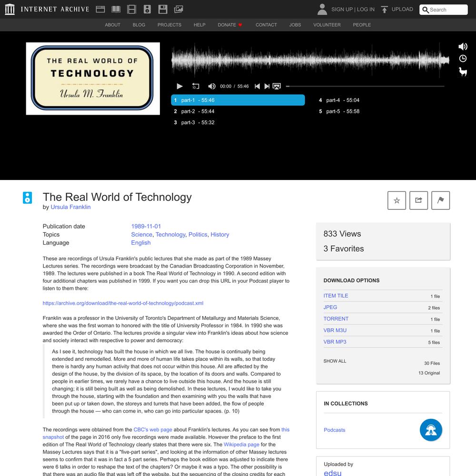Click the user avatar icon

(x=322, y=10)
